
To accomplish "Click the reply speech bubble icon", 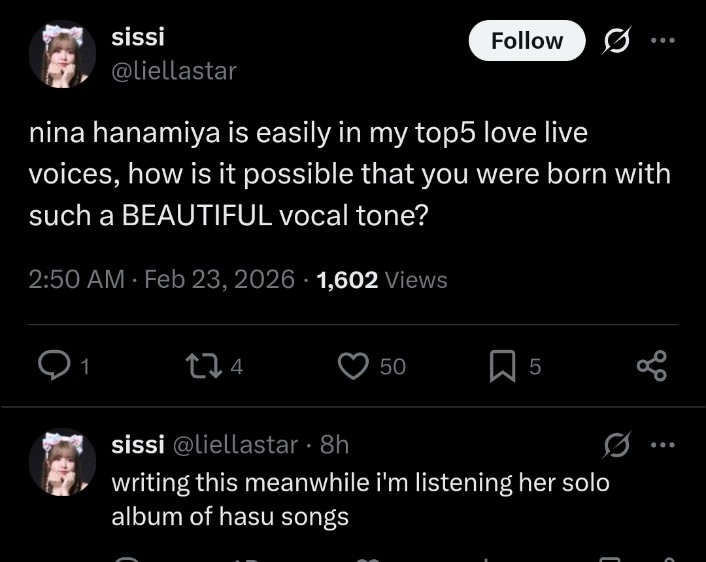I will (x=52, y=366).
